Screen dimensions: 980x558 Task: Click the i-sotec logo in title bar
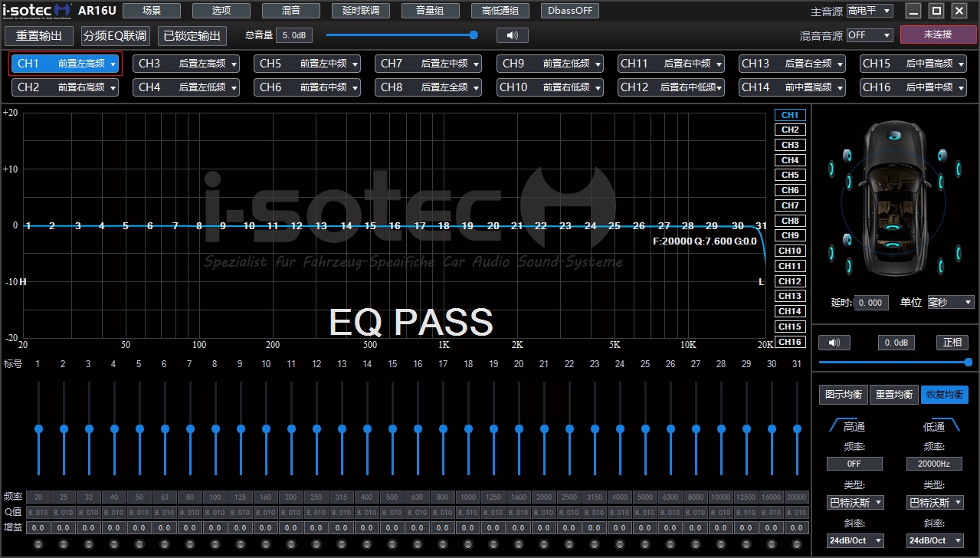tap(38, 11)
